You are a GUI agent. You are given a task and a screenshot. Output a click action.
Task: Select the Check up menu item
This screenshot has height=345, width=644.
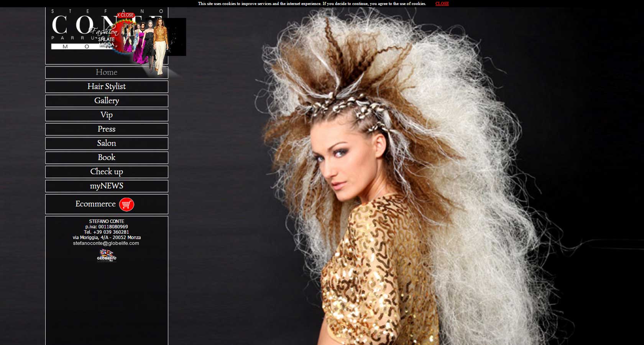coord(107,172)
